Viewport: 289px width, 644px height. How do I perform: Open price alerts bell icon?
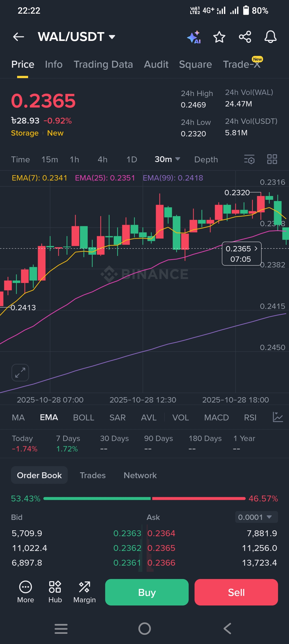pyautogui.click(x=271, y=37)
